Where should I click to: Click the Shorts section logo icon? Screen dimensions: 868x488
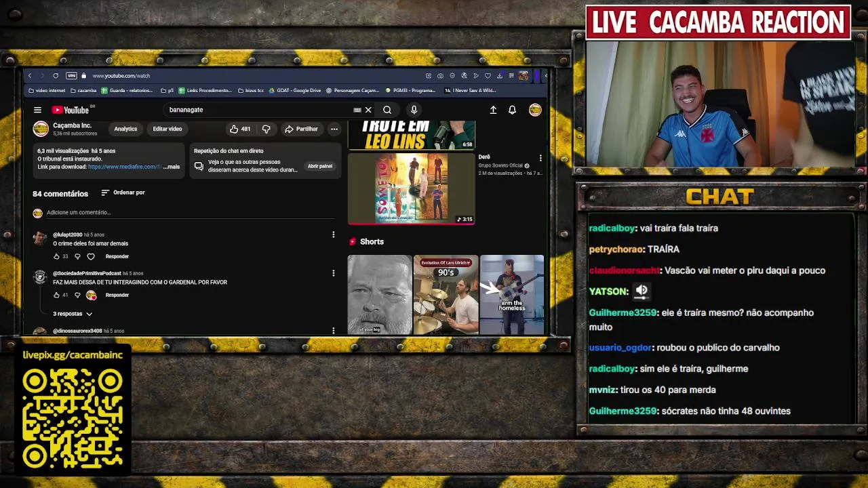click(352, 241)
